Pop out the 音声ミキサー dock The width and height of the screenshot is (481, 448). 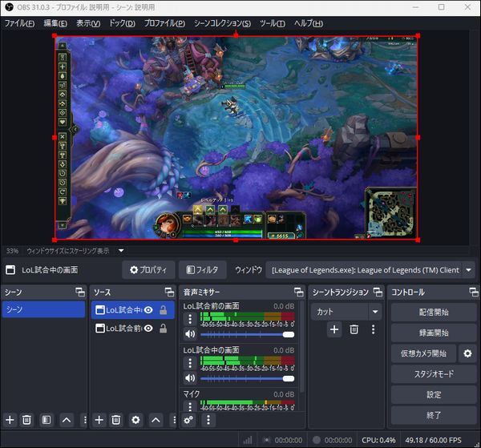[299, 292]
